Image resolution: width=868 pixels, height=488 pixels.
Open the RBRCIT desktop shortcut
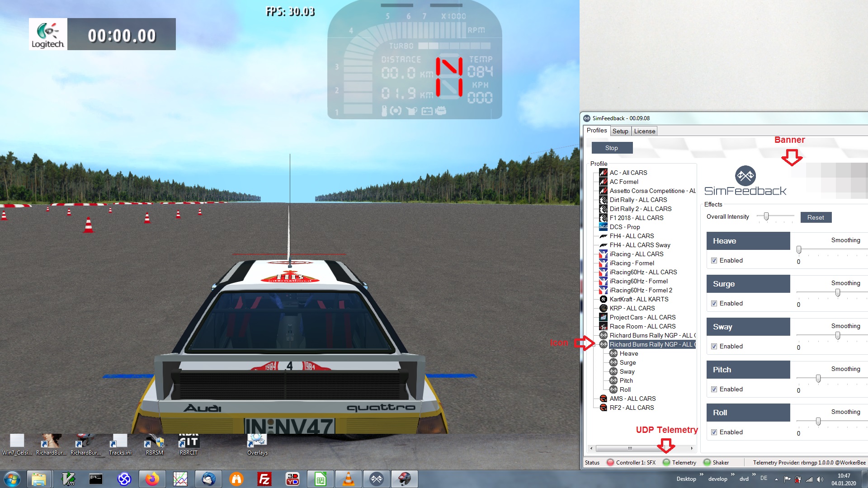tap(189, 445)
